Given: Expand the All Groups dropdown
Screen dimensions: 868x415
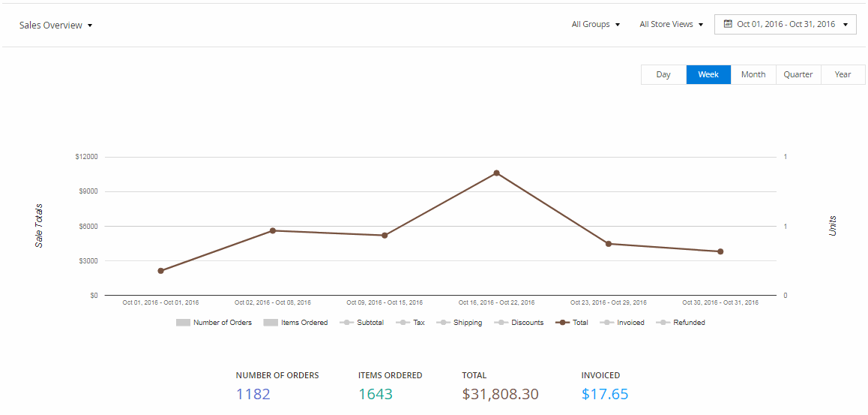Looking at the screenshot, I should [596, 24].
